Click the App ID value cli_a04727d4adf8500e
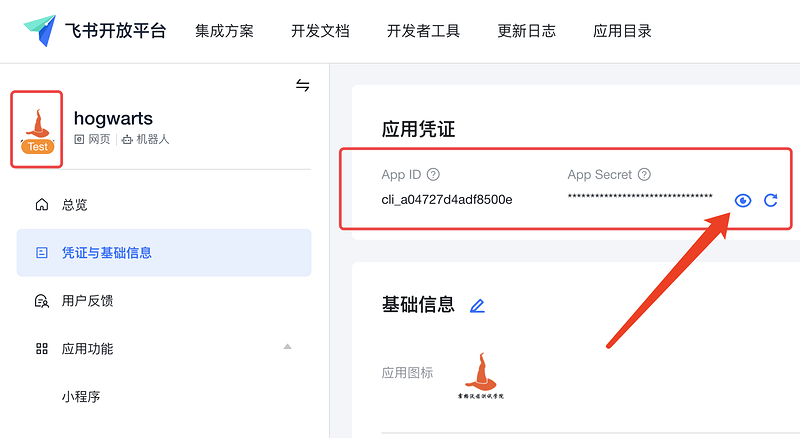The width and height of the screenshot is (800, 438). tap(447, 199)
